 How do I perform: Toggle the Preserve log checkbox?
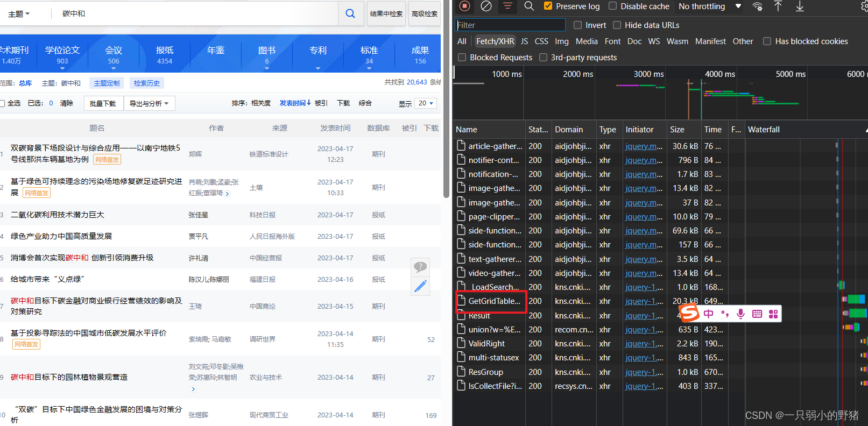tap(548, 6)
